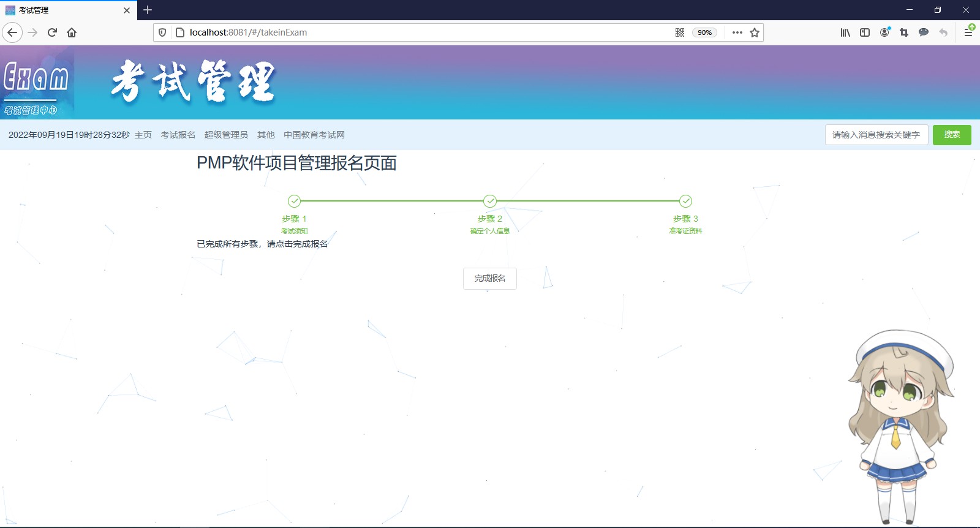Open the tracking protection shield icon
The width and height of the screenshot is (980, 528).
tap(162, 32)
